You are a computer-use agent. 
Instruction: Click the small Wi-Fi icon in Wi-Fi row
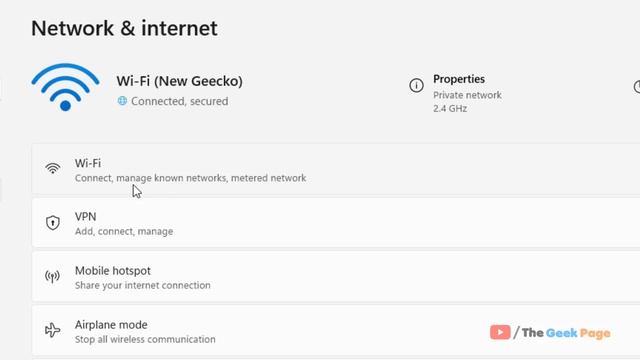53,168
